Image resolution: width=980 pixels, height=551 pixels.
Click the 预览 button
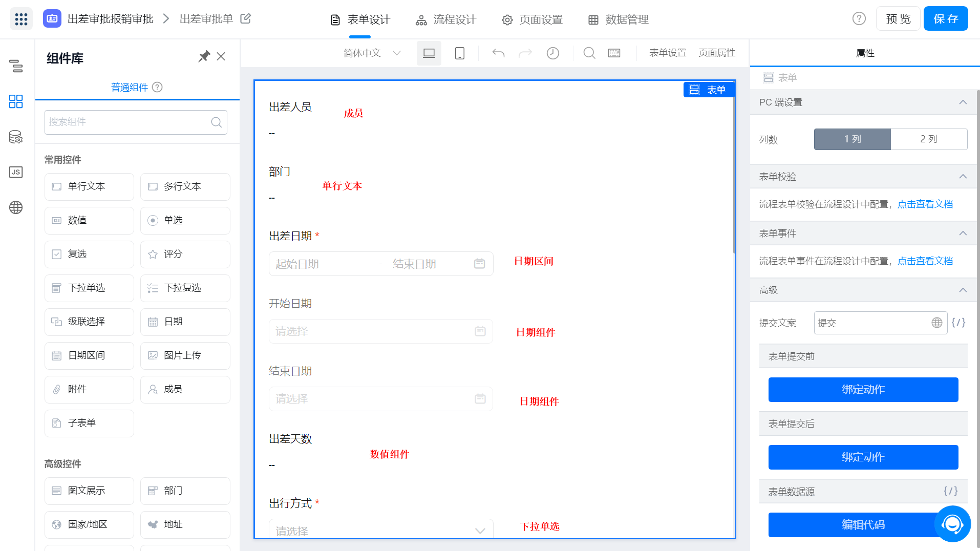899,19
